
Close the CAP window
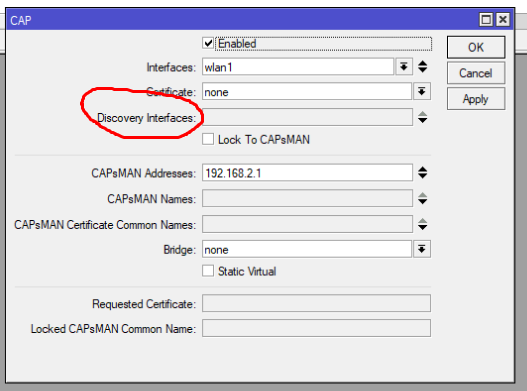(x=502, y=19)
